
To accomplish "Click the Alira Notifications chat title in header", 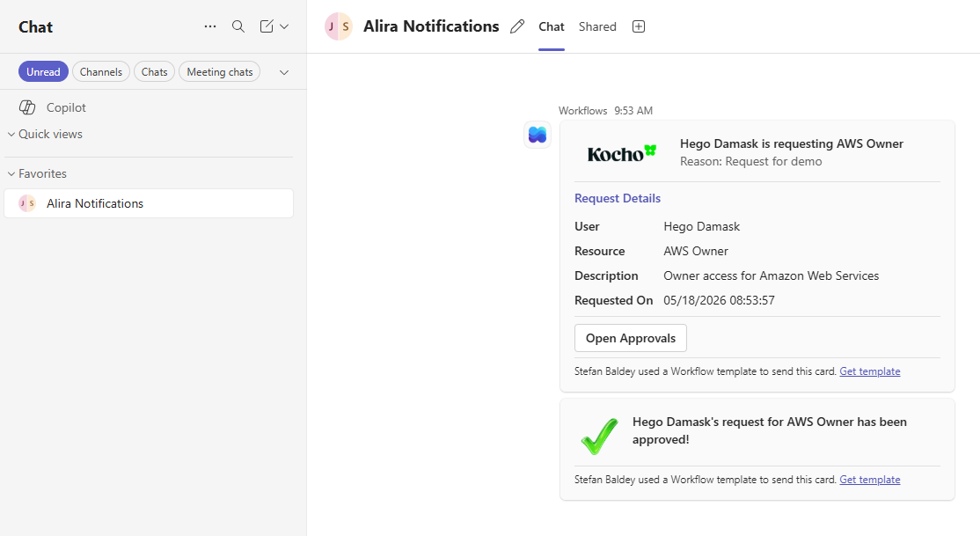I will coord(431,26).
